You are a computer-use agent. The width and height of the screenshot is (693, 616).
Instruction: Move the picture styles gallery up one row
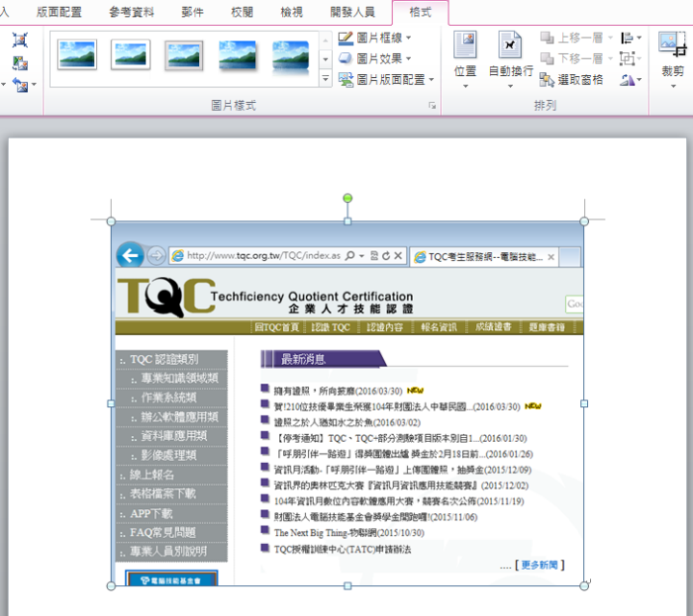coord(325,40)
